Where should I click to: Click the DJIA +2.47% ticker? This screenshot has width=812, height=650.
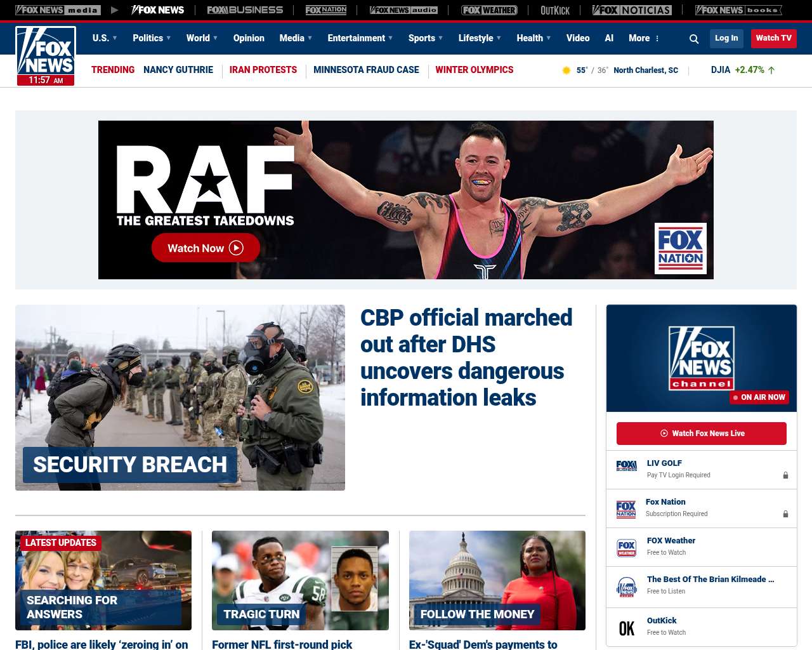[743, 70]
